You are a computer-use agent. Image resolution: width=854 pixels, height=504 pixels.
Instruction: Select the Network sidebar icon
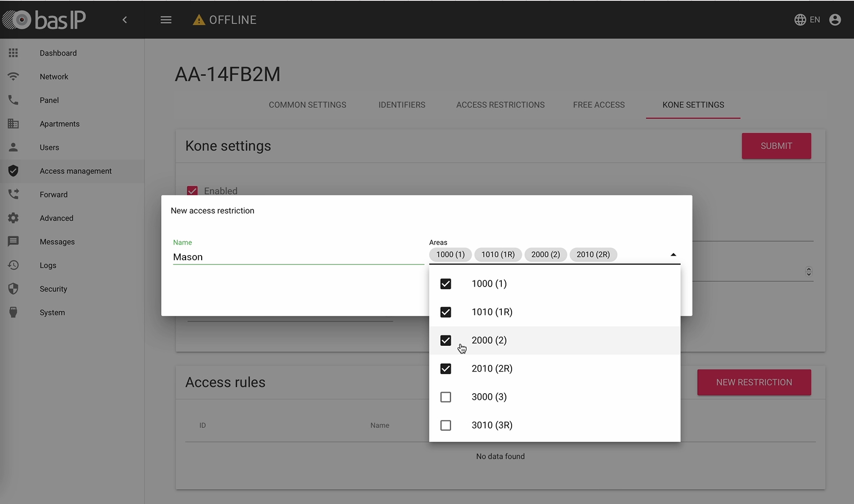tap(13, 76)
